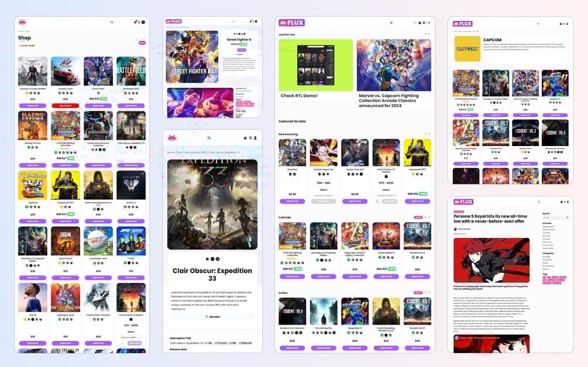The width and height of the screenshot is (588, 367).
Task: Click View Product under Castlevania Dominus Collection
Action: (98, 165)
